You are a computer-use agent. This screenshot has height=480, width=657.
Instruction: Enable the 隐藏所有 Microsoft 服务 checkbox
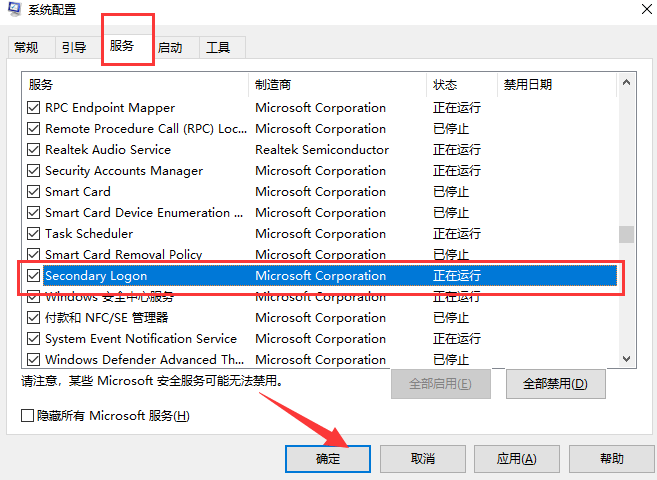(27, 415)
